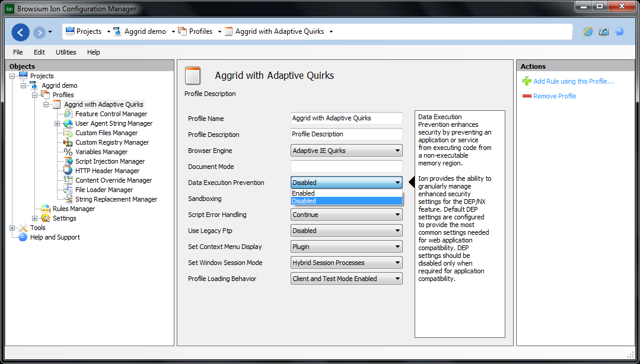The width and height of the screenshot is (640, 364).
Task: Click the Aggrid demo breadcrumb icon
Action: click(117, 31)
